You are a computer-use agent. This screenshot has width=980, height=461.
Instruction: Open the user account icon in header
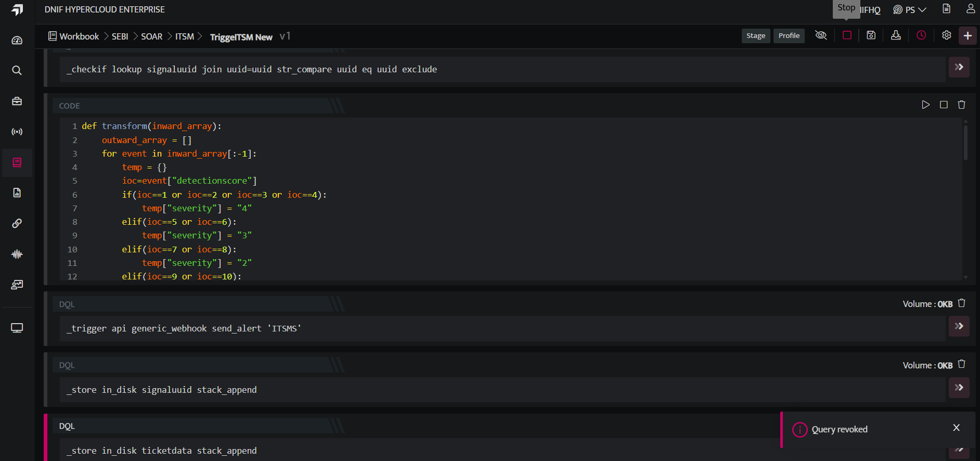tap(971, 9)
